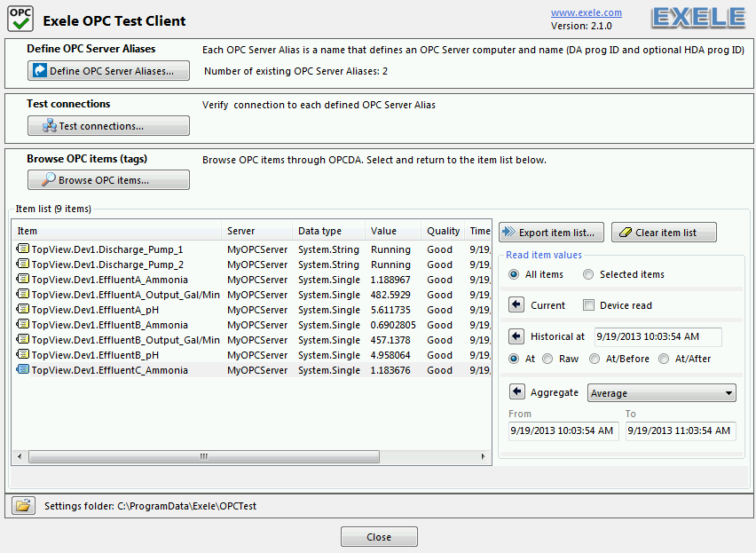The width and height of the screenshot is (756, 553).
Task: Open the Aggregate Average dropdown
Action: coord(662,393)
